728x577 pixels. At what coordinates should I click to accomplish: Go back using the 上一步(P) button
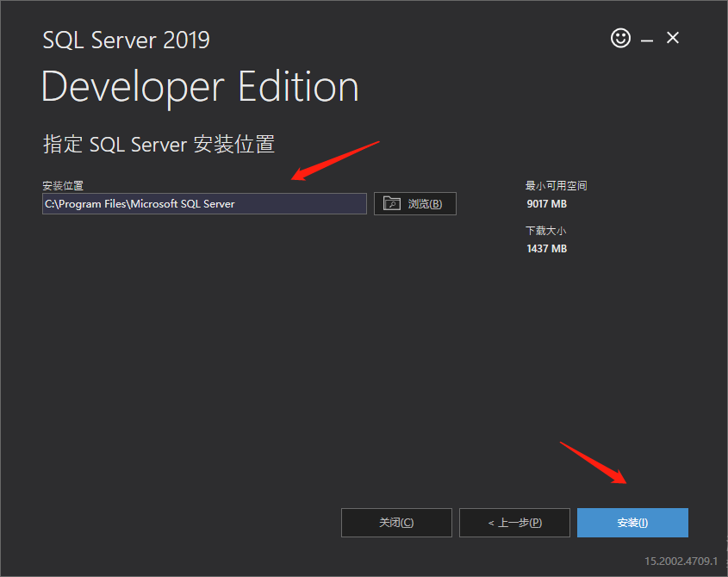(x=514, y=522)
